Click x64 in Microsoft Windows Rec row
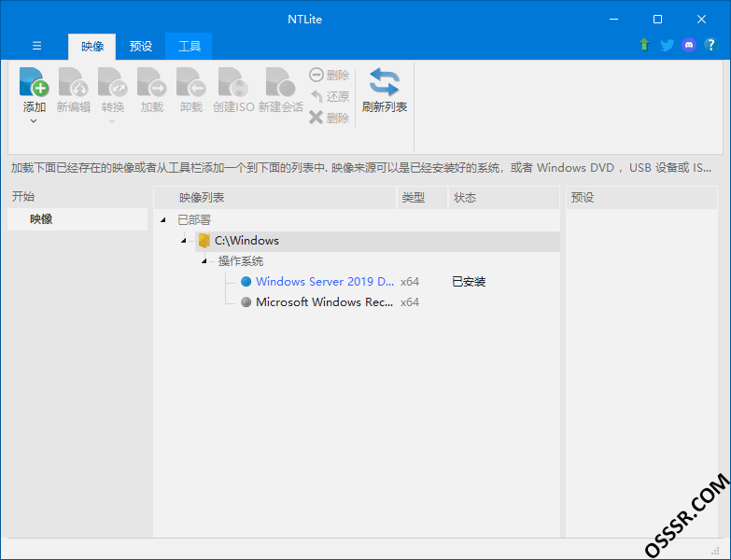 pyautogui.click(x=410, y=301)
